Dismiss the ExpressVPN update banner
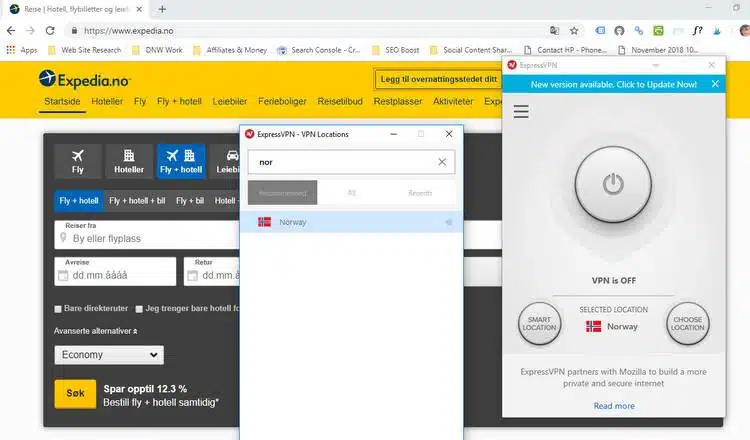Screen dimensions: 750x440 [x=715, y=84]
